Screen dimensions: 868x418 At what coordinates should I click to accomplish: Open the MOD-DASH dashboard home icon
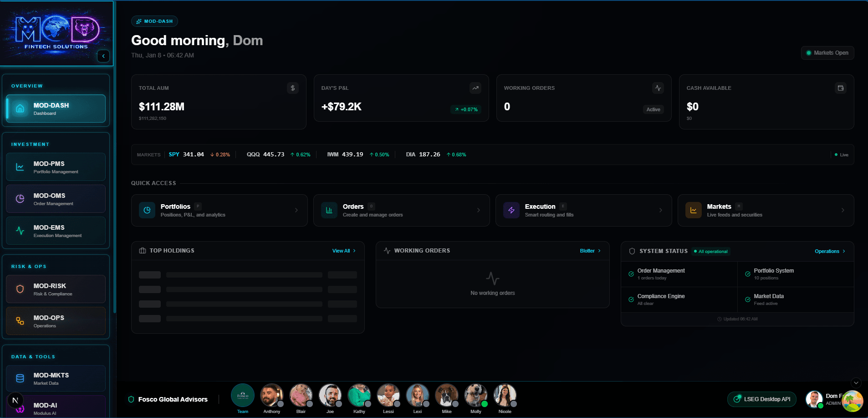click(20, 108)
